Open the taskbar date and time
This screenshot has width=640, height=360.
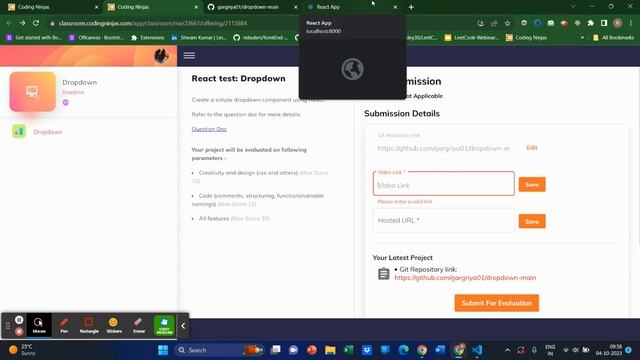tap(609, 350)
